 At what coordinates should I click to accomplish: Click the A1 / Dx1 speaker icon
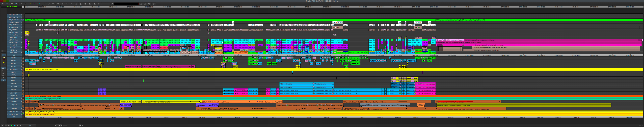8,58
